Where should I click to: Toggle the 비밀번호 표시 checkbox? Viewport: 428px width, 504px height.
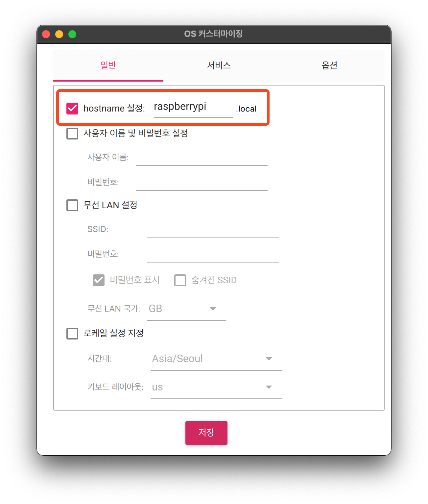99,280
